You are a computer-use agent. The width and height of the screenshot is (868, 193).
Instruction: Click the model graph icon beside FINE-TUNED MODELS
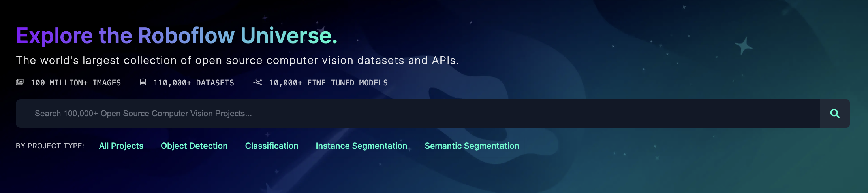pyautogui.click(x=257, y=82)
